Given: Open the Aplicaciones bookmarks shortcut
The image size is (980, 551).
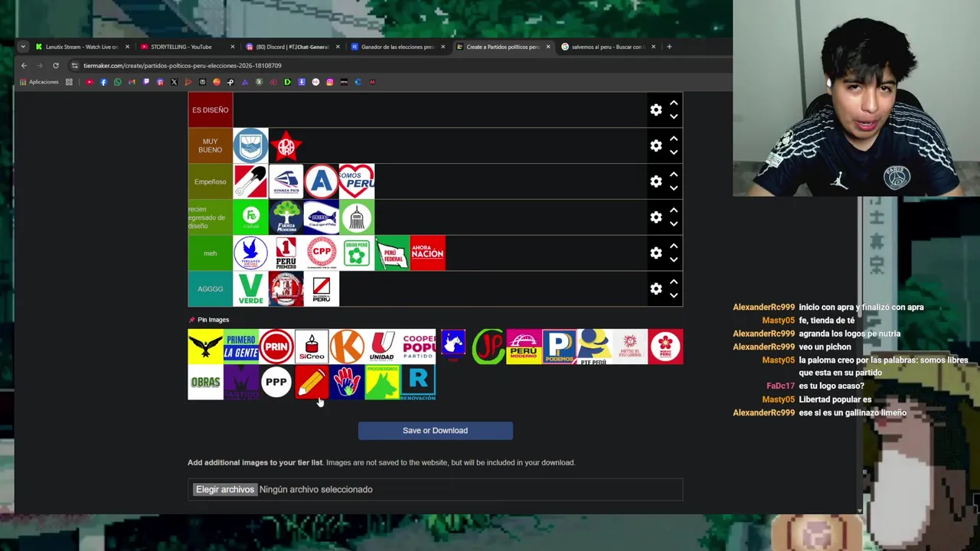Looking at the screenshot, I should (x=39, y=82).
